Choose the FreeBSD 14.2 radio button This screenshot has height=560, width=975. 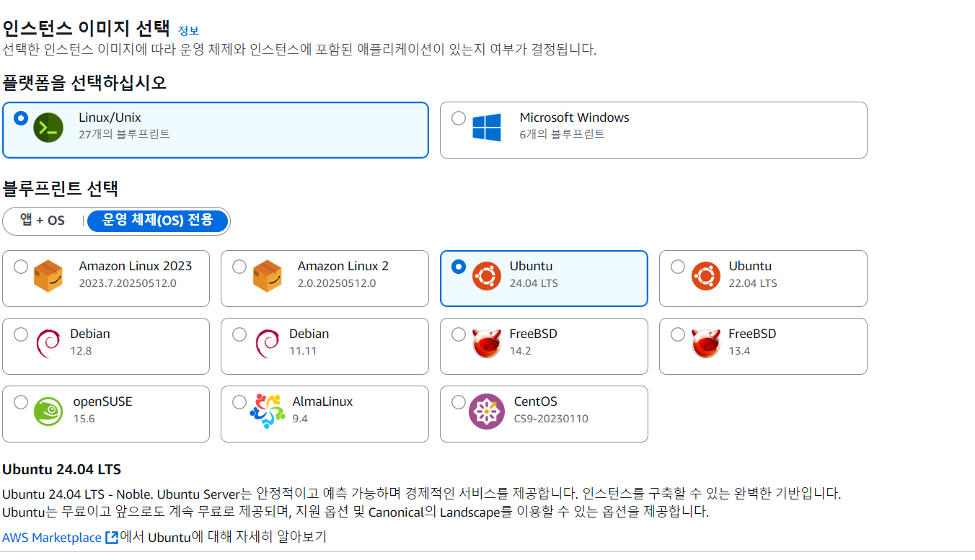459,334
